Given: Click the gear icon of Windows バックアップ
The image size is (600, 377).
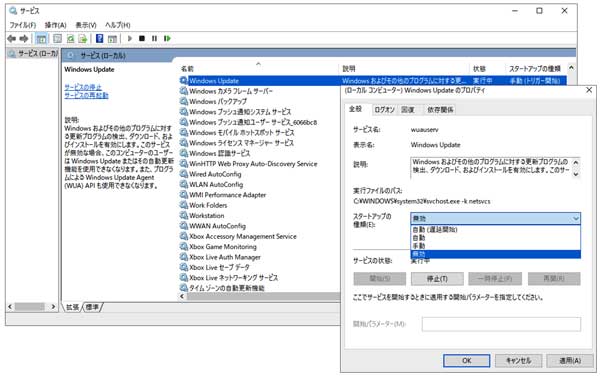Looking at the screenshot, I should point(184,101).
